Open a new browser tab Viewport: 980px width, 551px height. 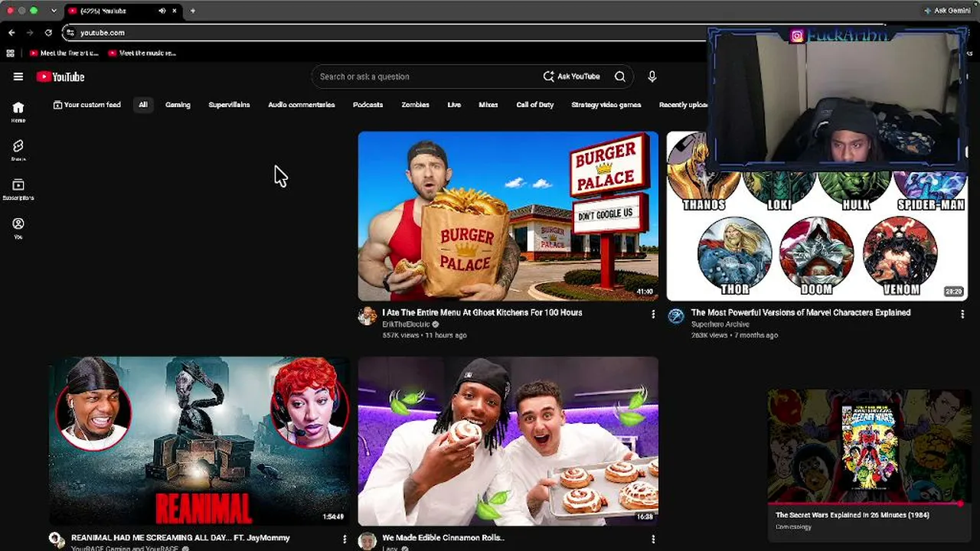(x=193, y=11)
